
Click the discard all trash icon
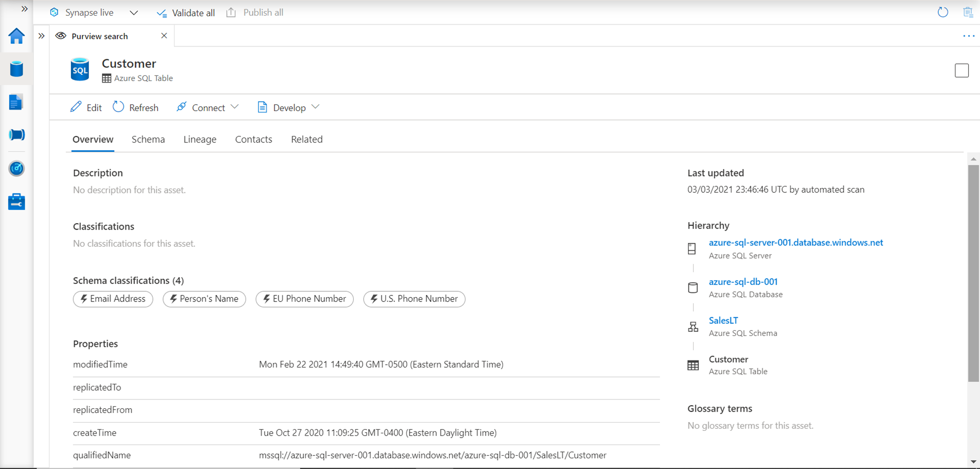click(x=968, y=12)
